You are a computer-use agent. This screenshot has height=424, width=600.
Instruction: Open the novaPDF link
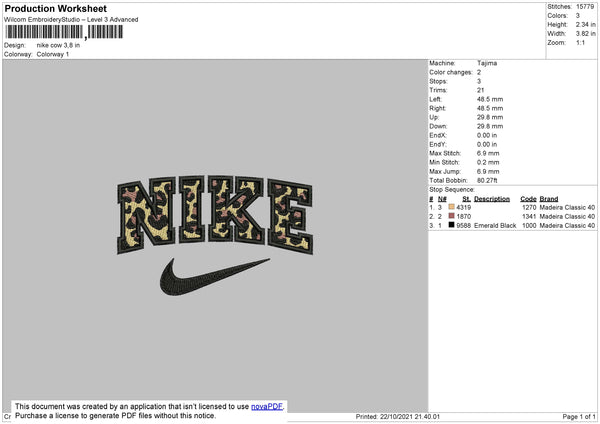[x=267, y=406]
